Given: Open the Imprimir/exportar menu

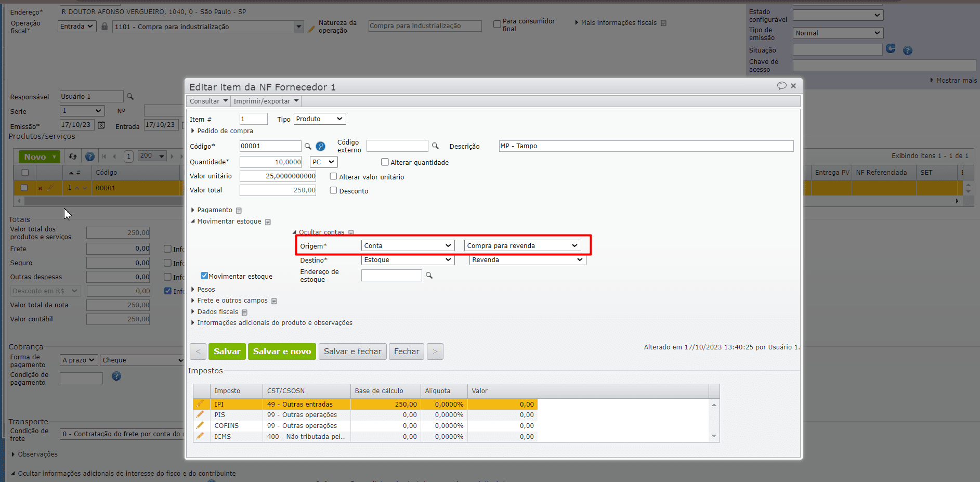Looking at the screenshot, I should pyautogui.click(x=266, y=101).
